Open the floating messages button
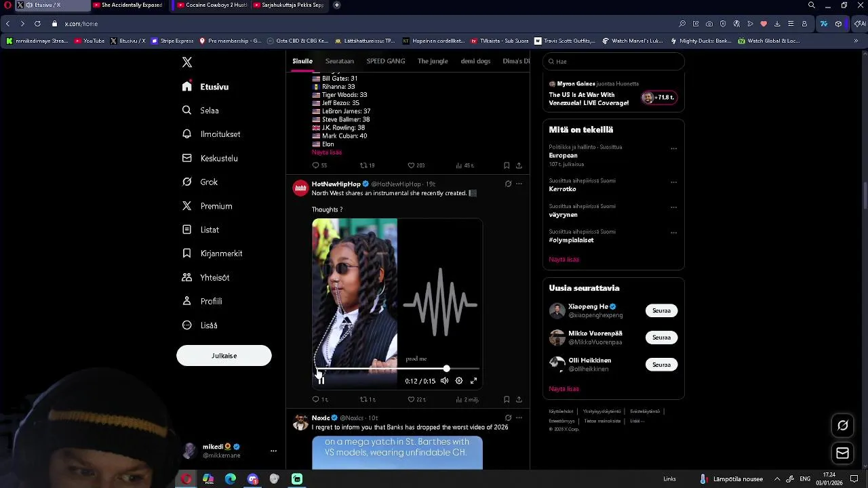Screen dimensions: 868x488 [x=843, y=453]
